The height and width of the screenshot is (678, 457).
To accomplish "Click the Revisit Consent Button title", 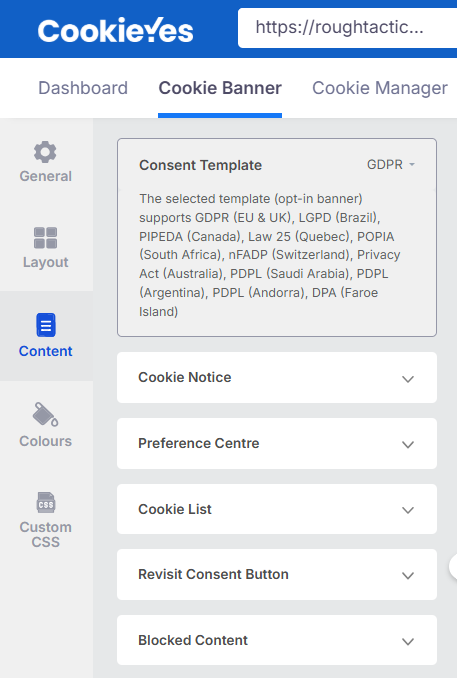I will pos(213,574).
